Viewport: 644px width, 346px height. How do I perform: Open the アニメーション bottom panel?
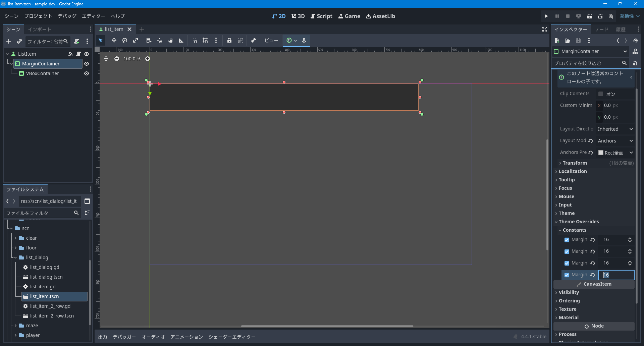[x=187, y=337]
